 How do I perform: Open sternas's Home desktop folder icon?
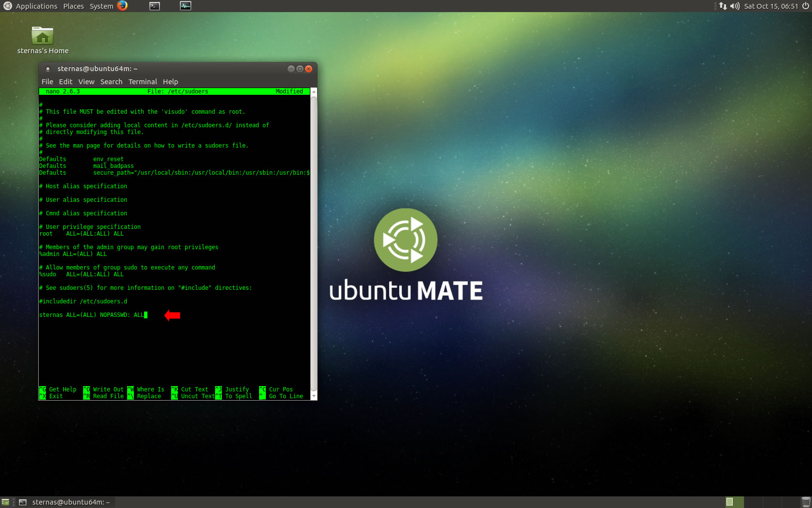43,40
